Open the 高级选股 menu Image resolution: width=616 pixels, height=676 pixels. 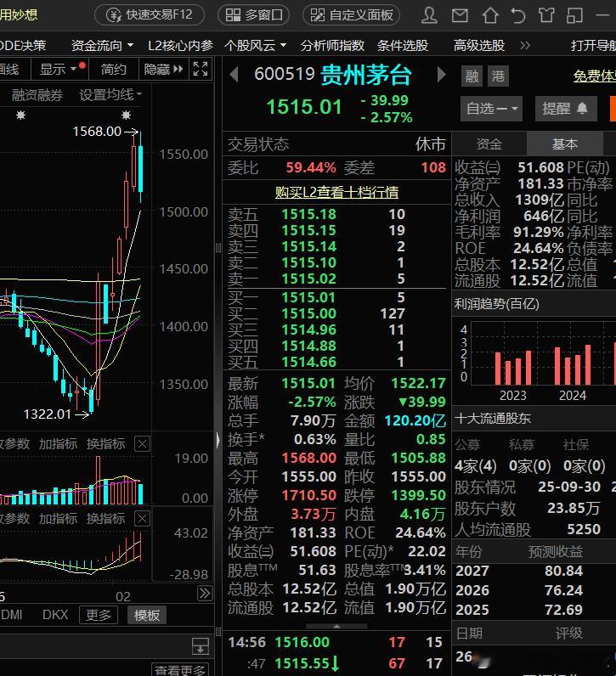(x=479, y=45)
